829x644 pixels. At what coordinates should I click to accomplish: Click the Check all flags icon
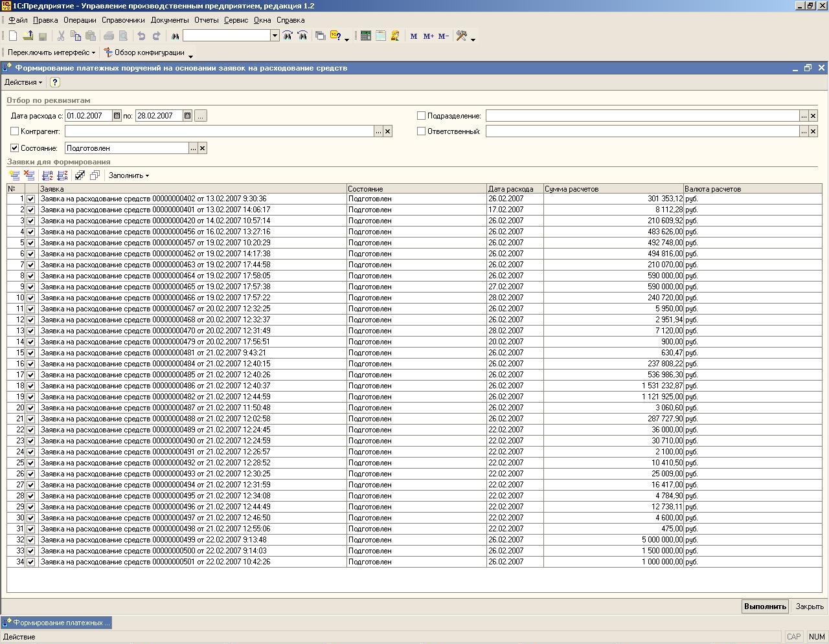pos(80,175)
